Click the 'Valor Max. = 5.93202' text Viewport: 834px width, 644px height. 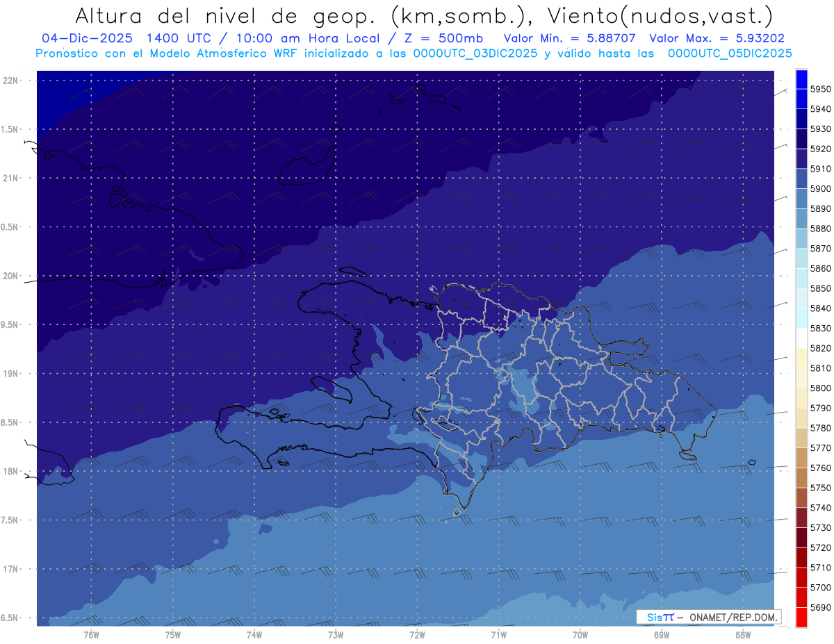pyautogui.click(x=717, y=38)
